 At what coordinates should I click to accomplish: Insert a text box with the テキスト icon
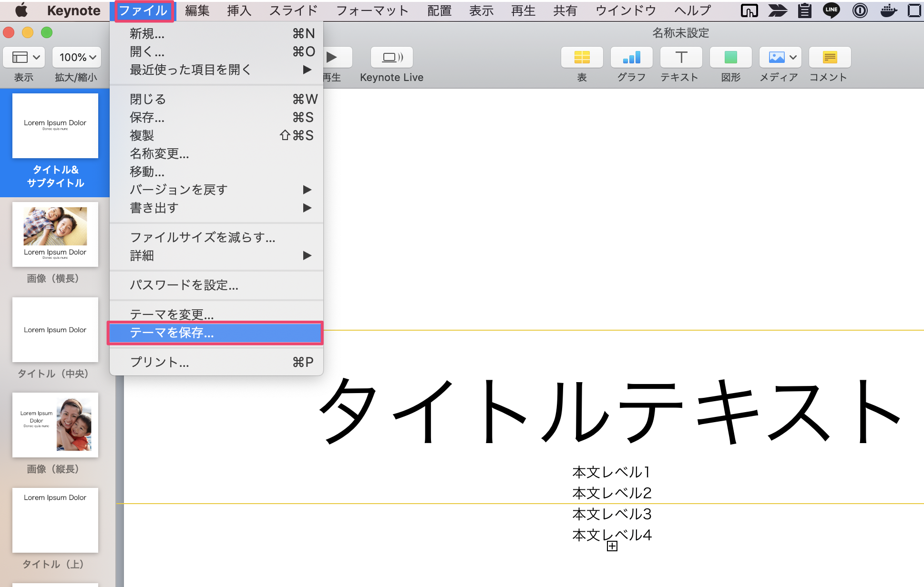[681, 57]
